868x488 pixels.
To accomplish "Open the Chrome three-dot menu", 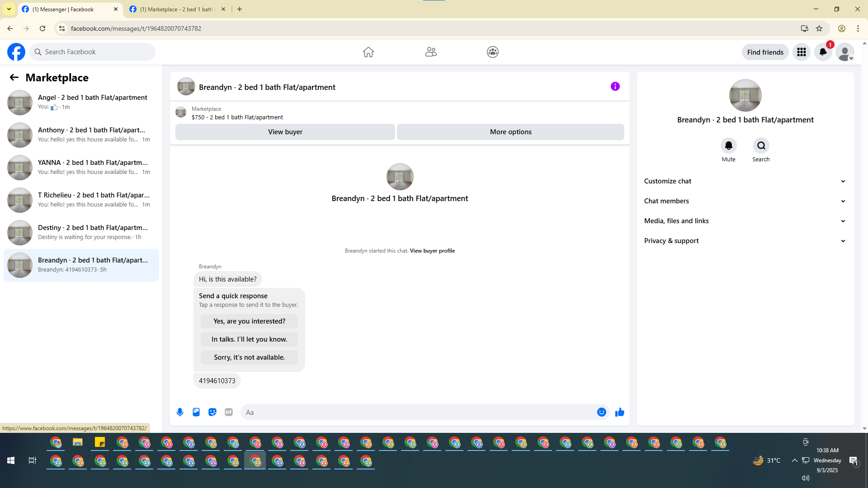I will [858, 28].
